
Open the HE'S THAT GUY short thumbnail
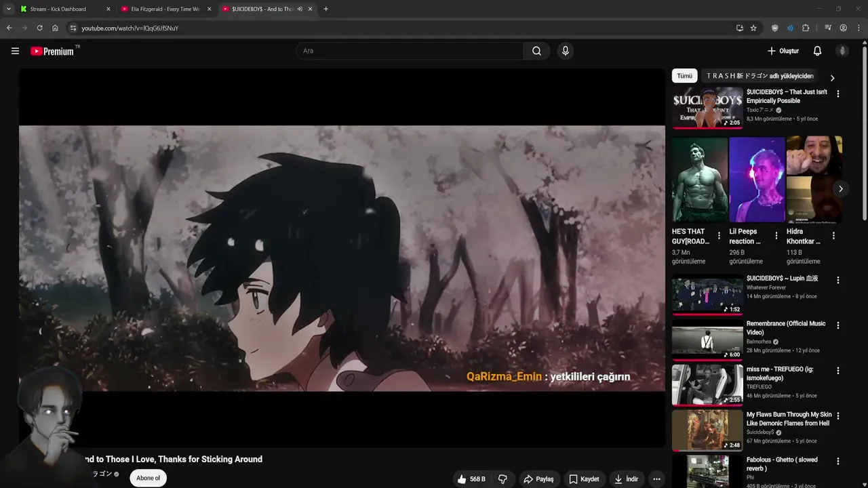[699, 180]
